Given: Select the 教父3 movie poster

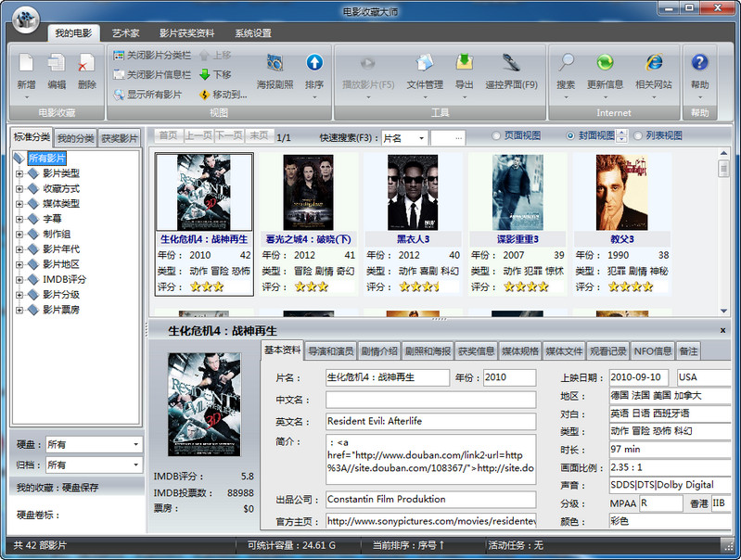Looking at the screenshot, I should [x=622, y=192].
